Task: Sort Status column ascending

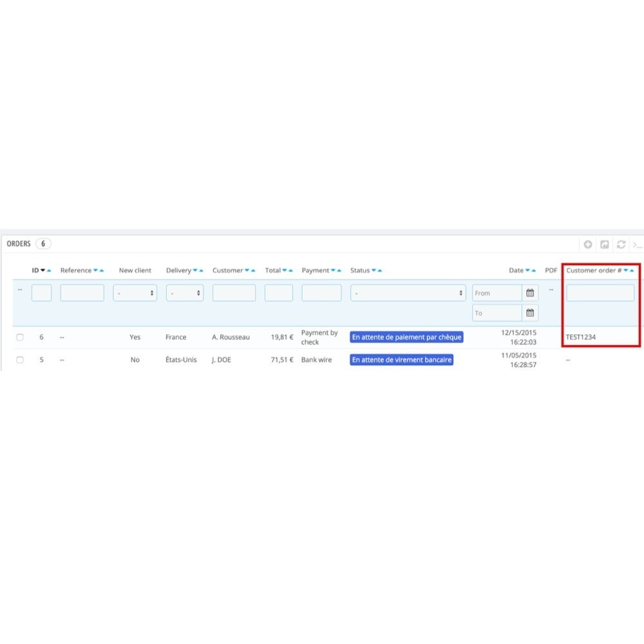Action: tap(380, 270)
